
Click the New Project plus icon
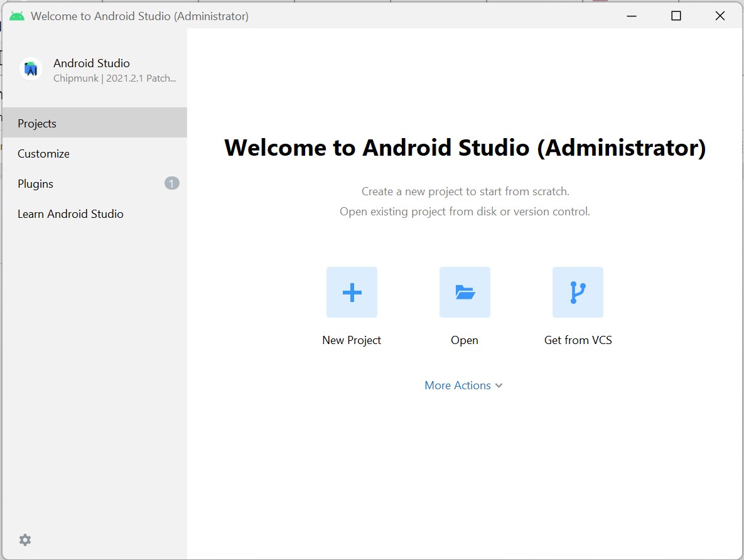352,292
